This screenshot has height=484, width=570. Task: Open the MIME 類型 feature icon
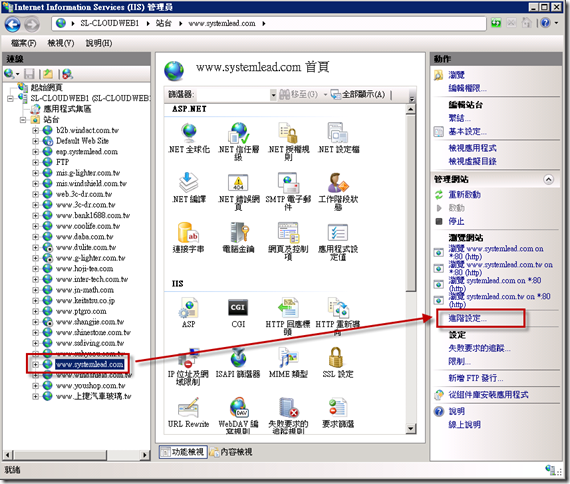click(288, 363)
